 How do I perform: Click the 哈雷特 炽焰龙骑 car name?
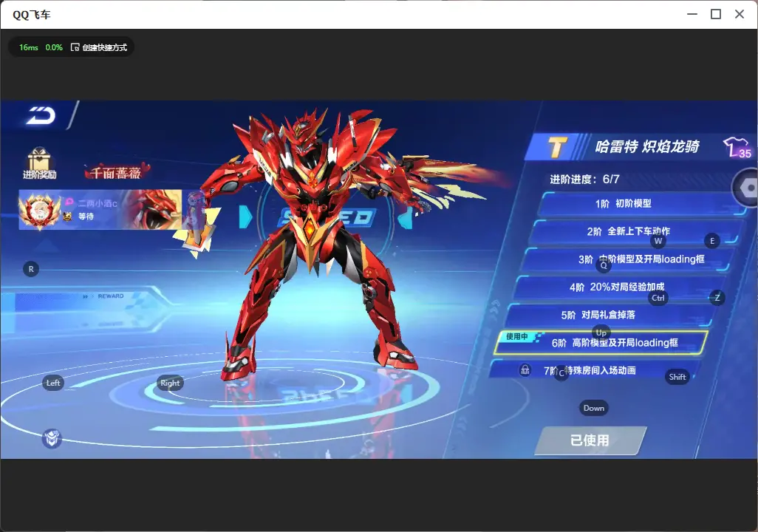[x=647, y=146]
